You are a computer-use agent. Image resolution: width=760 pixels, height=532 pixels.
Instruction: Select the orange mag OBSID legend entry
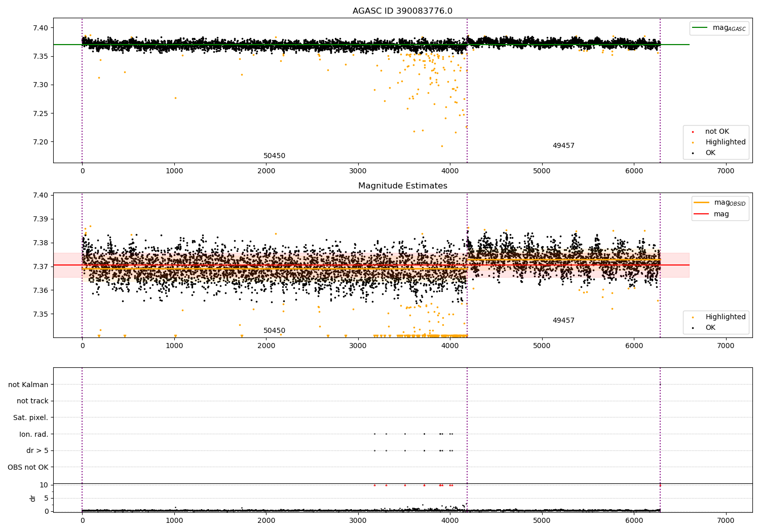click(719, 203)
